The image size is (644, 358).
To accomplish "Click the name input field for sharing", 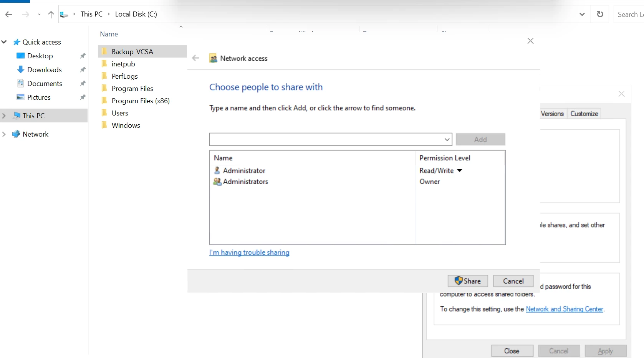I will 326,139.
